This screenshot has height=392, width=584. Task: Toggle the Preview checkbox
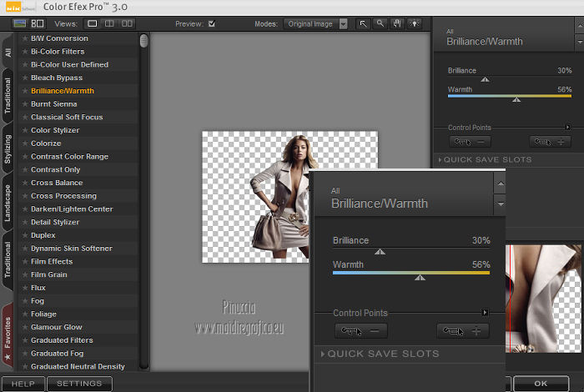(x=211, y=24)
